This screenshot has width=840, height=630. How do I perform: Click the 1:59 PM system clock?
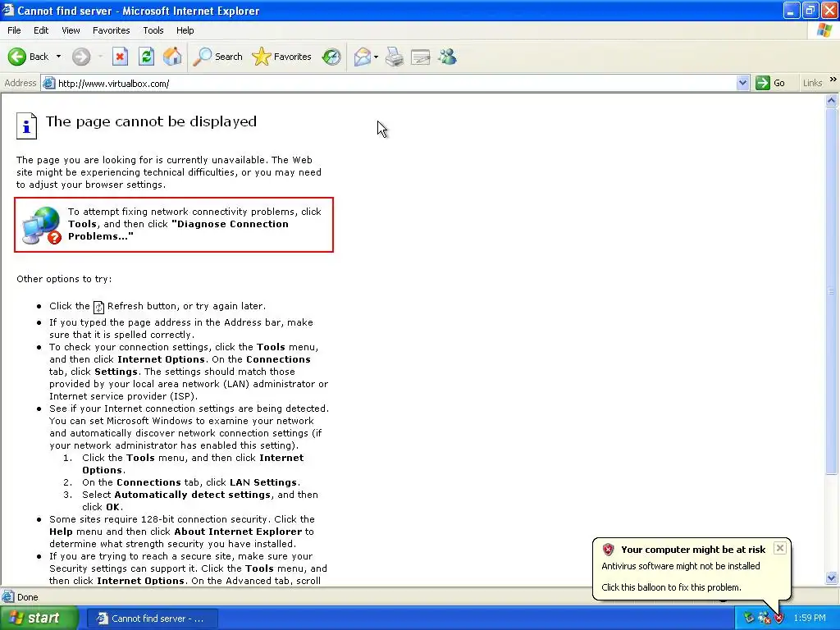tap(810, 619)
